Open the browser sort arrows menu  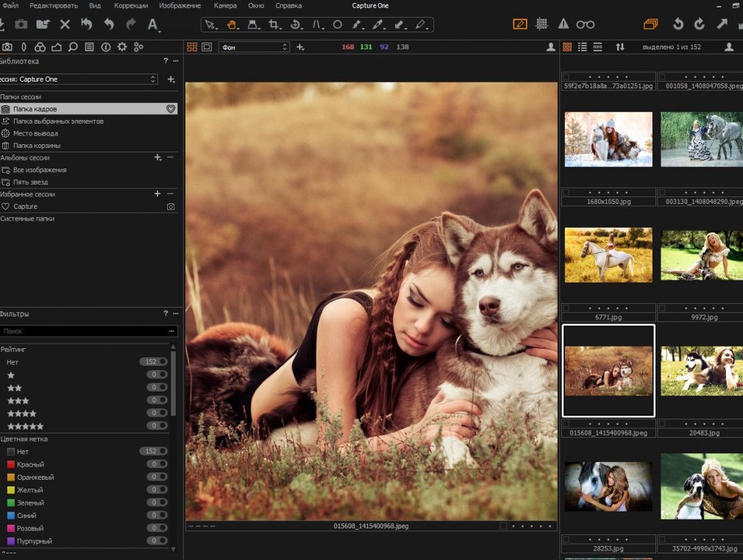tap(620, 47)
